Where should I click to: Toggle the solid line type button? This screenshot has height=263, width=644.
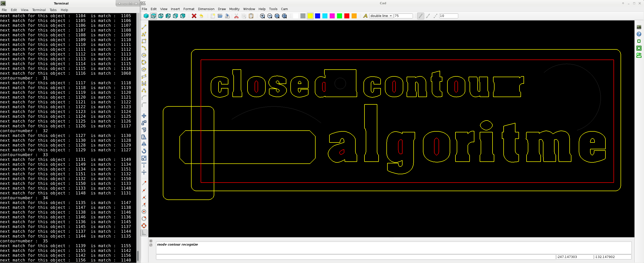pyautogui.click(x=421, y=16)
